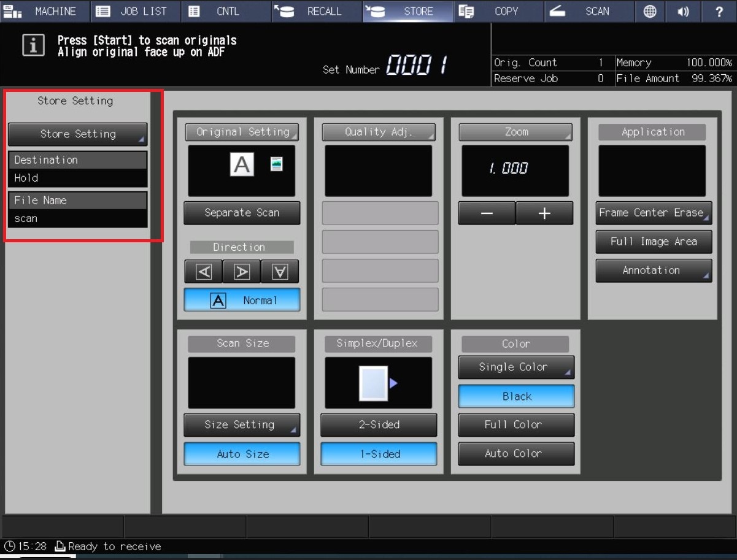The image size is (737, 560).
Task: Select Full Color mode
Action: [516, 424]
